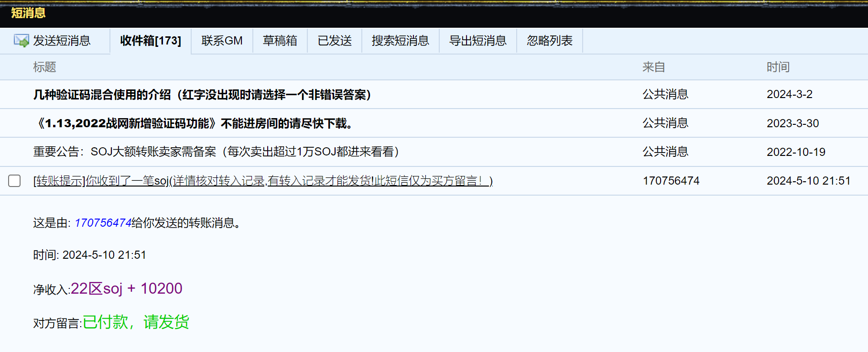Image resolution: width=868 pixels, height=352 pixels.
Task: Open the 几种验证码混合使用的介绍 announcement
Action: click(202, 95)
